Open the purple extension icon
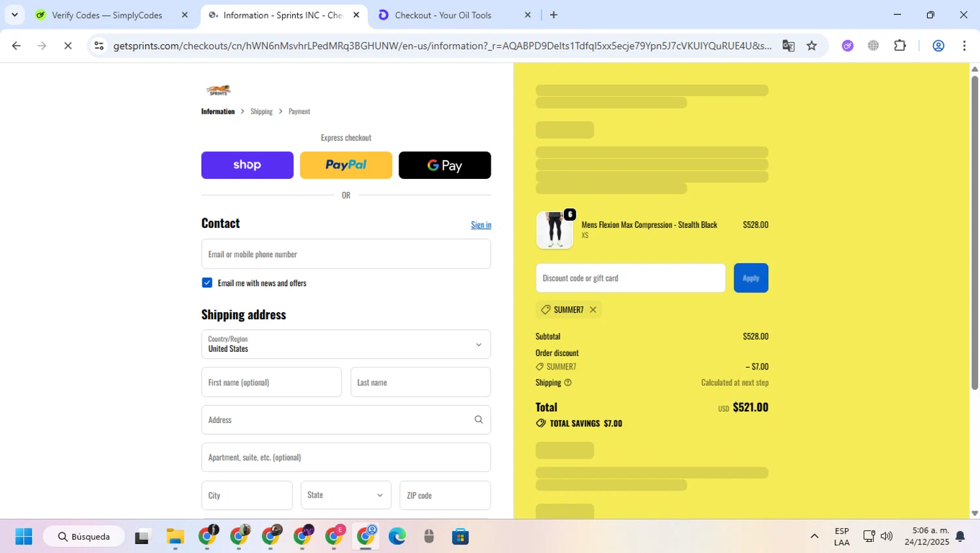Viewport: 980px width, 553px height. tap(847, 46)
